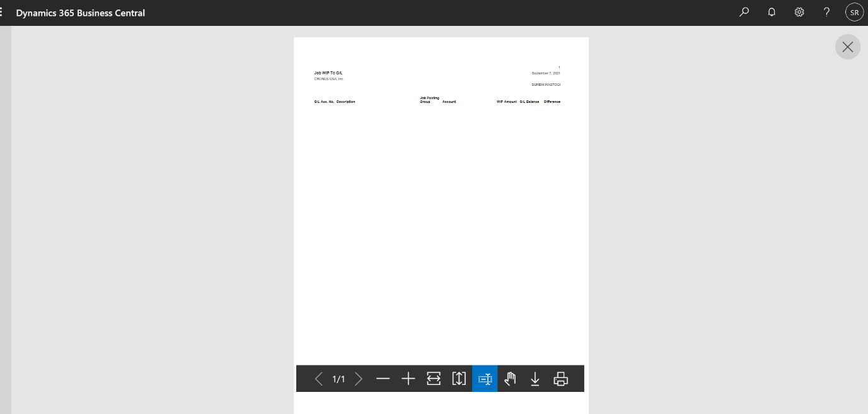Image resolution: width=868 pixels, height=414 pixels.
Task: Enable the hand pan tool
Action: coord(509,379)
